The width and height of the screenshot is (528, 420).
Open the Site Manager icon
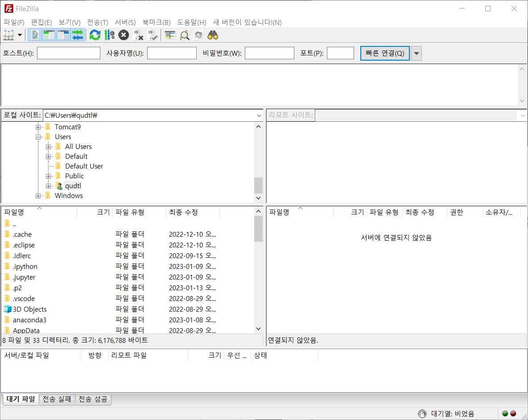tap(9, 35)
